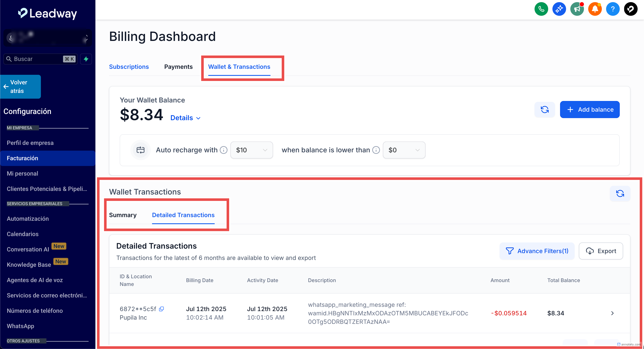Refresh the Wallet Transactions list

620,193
